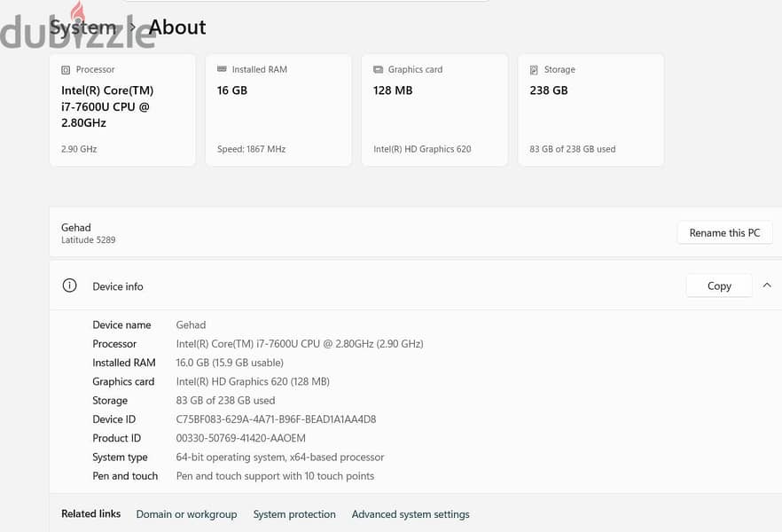Copy the device info
Screen dimensions: 782x532
719,286
